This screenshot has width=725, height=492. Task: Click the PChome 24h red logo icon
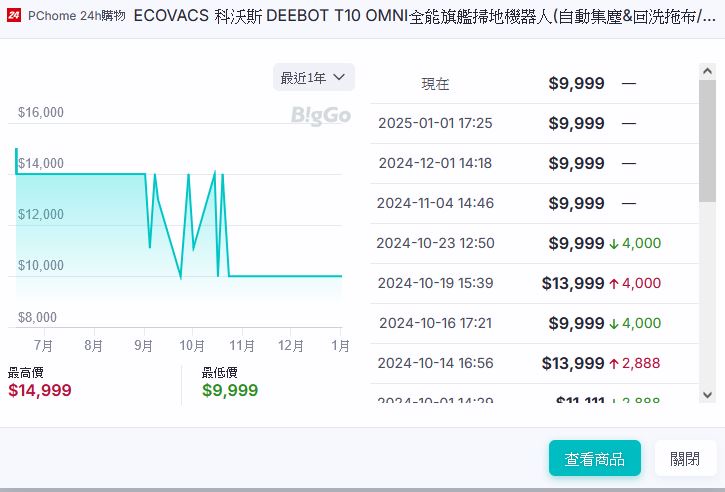14,16
